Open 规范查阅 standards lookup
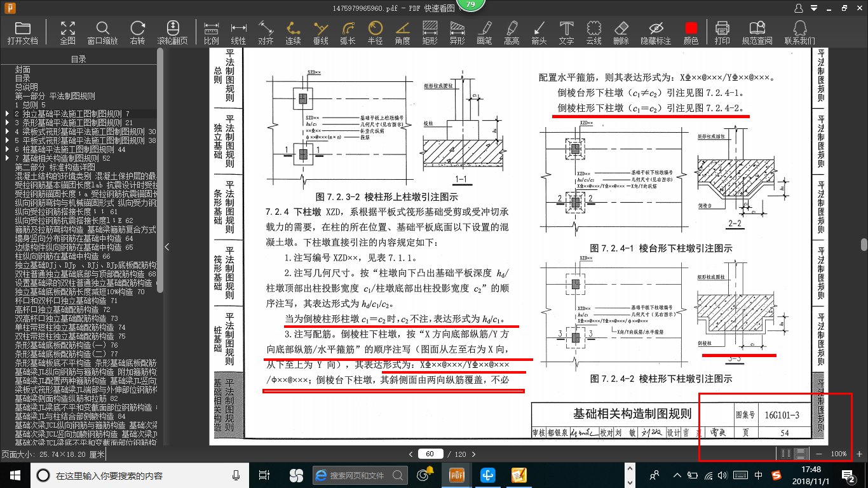This screenshot has height=488, width=868. point(757,33)
